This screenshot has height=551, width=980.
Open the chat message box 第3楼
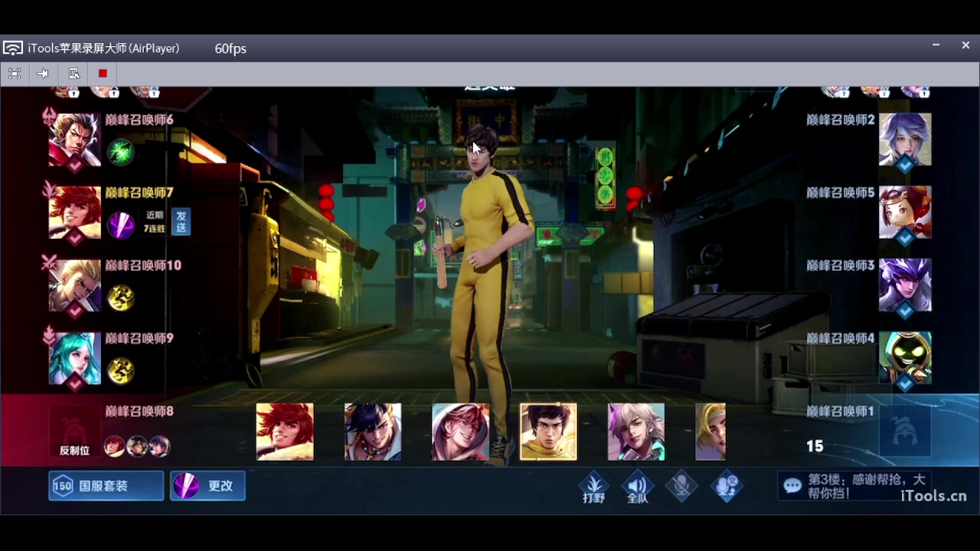(854, 486)
